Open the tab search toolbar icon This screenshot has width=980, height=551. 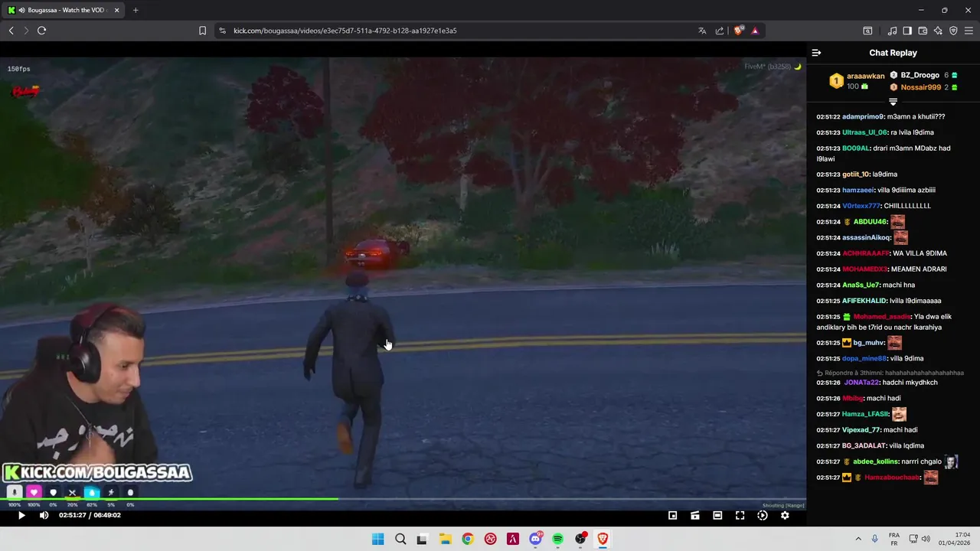tap(867, 31)
